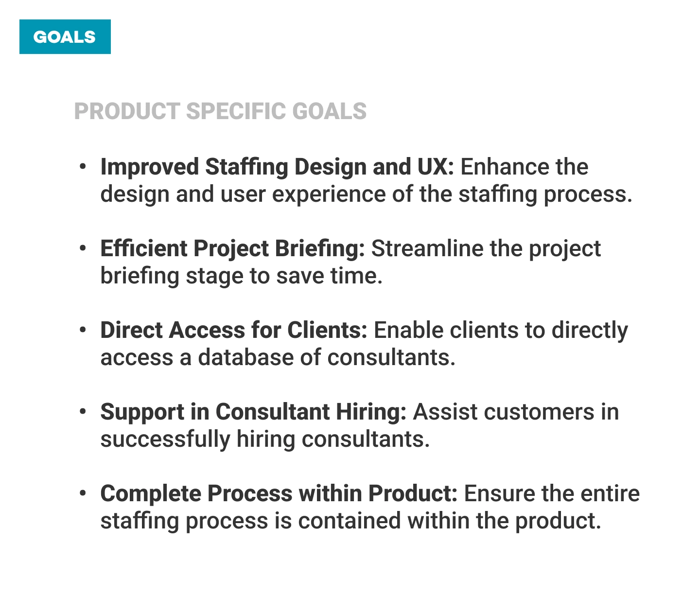Click the bullet dot before Improved Staffing Design
Image resolution: width=700 pixels, height=597 pixels.
[x=83, y=167]
